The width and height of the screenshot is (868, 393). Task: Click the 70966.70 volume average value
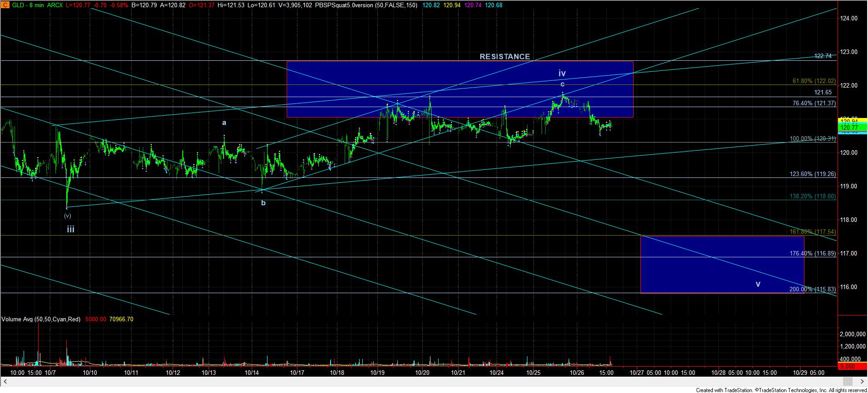121,319
